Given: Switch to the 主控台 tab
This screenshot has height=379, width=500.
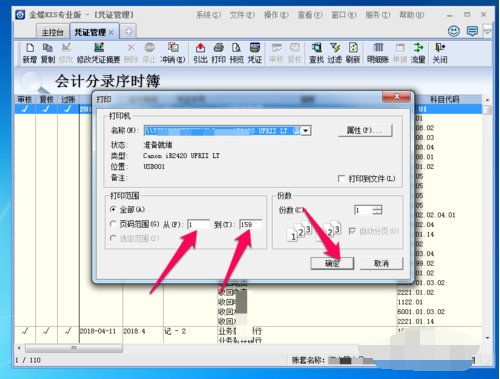Looking at the screenshot, I should click(53, 32).
